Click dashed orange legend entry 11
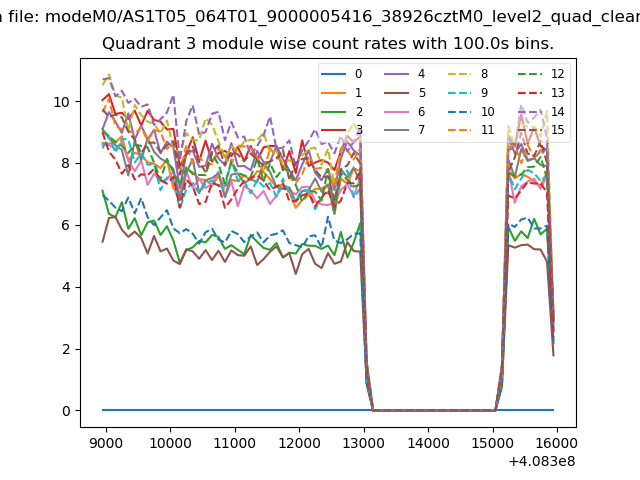Image resolution: width=640 pixels, height=480 pixels. pyautogui.click(x=466, y=130)
